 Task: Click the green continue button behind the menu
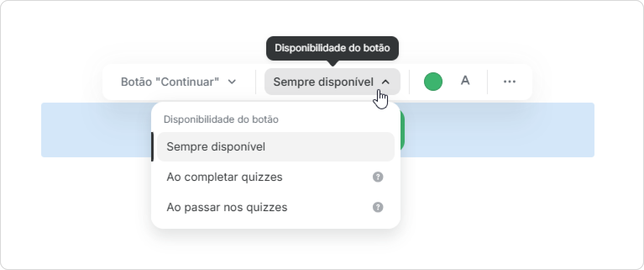(403, 130)
